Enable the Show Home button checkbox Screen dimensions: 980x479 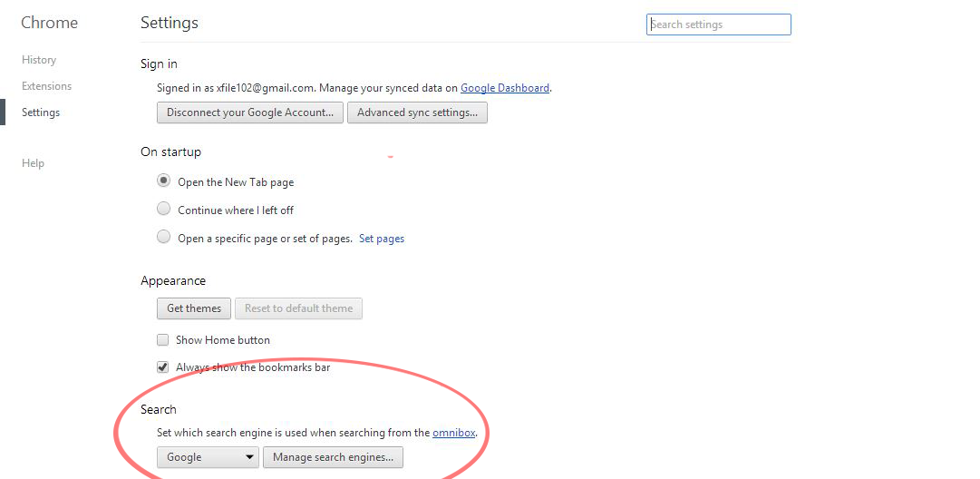[x=163, y=340]
